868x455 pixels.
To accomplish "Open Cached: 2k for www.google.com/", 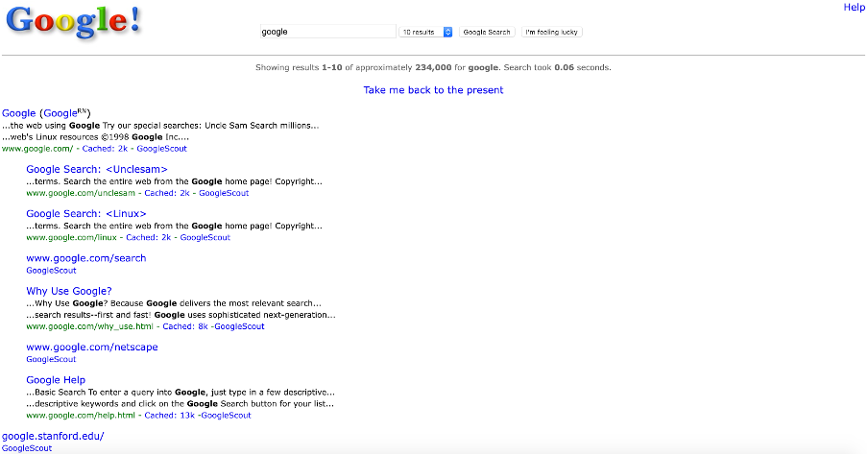I will (106, 149).
